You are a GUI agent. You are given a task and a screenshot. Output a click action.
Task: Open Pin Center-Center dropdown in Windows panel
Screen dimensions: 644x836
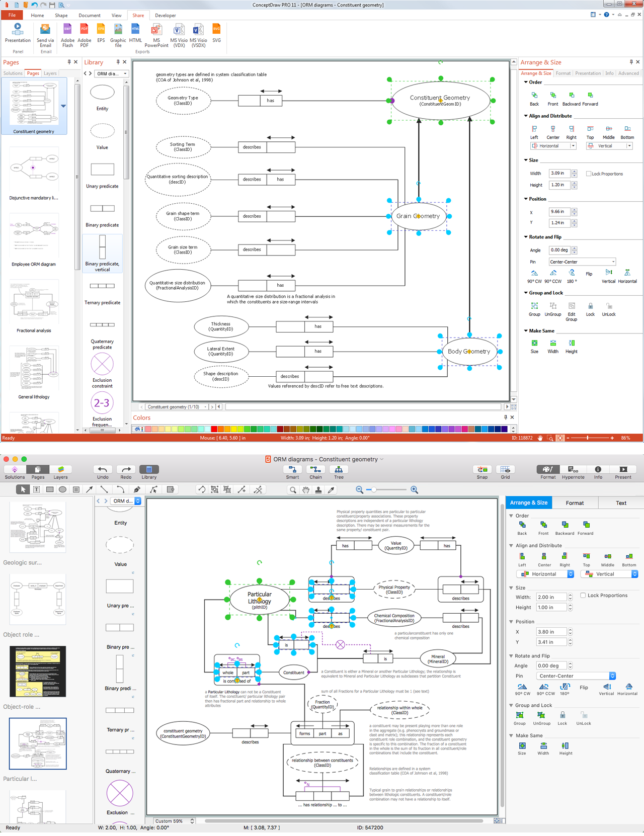582,262
